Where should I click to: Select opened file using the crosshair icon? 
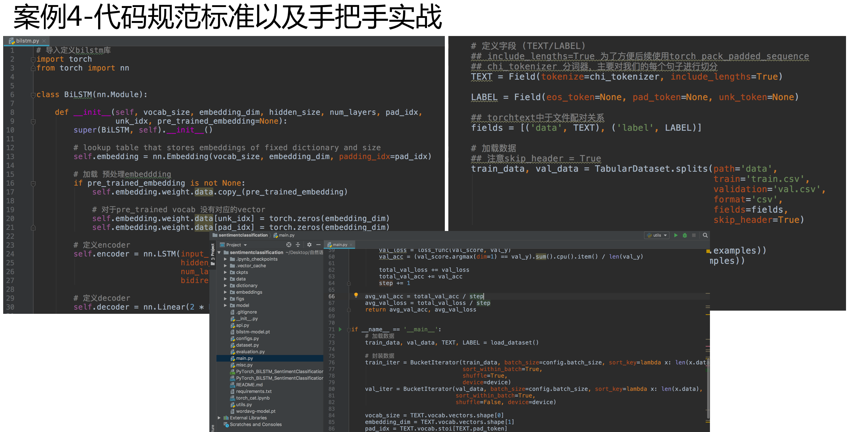(289, 245)
